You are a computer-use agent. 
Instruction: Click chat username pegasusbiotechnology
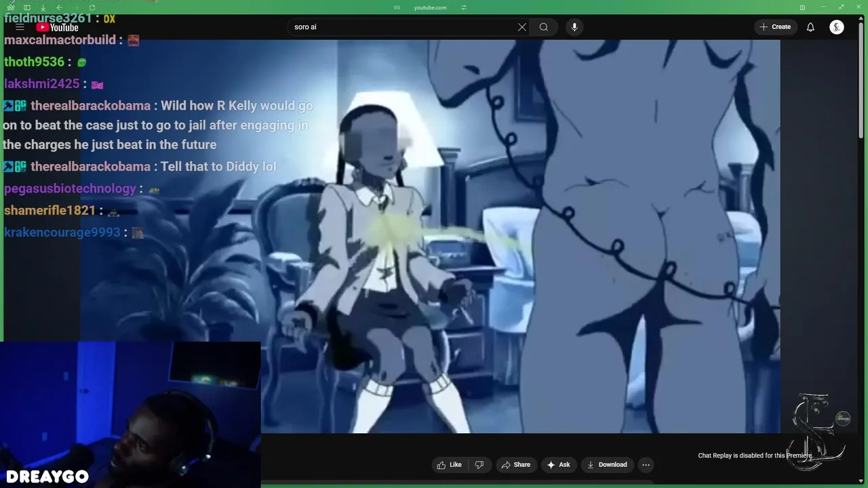pos(70,188)
